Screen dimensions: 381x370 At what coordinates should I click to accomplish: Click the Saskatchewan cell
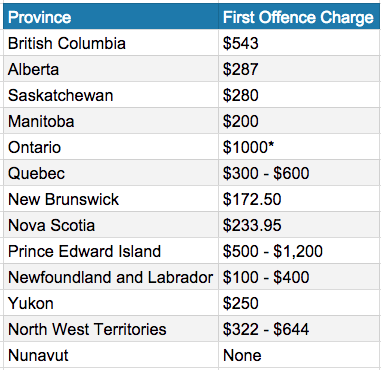pyautogui.click(x=111, y=95)
